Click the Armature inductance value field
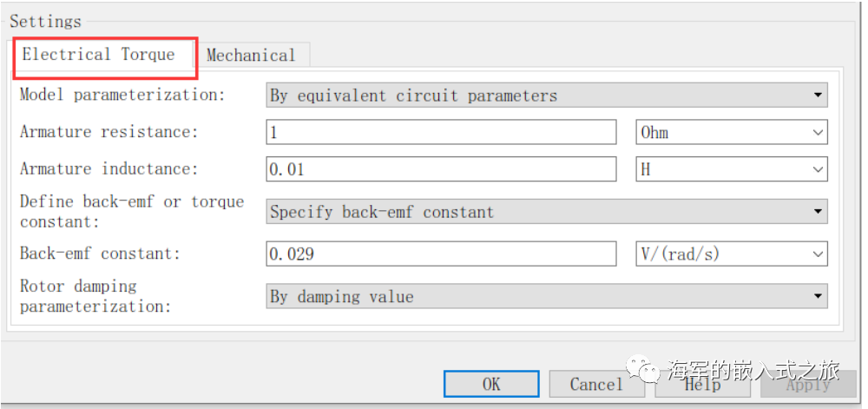 (x=441, y=169)
